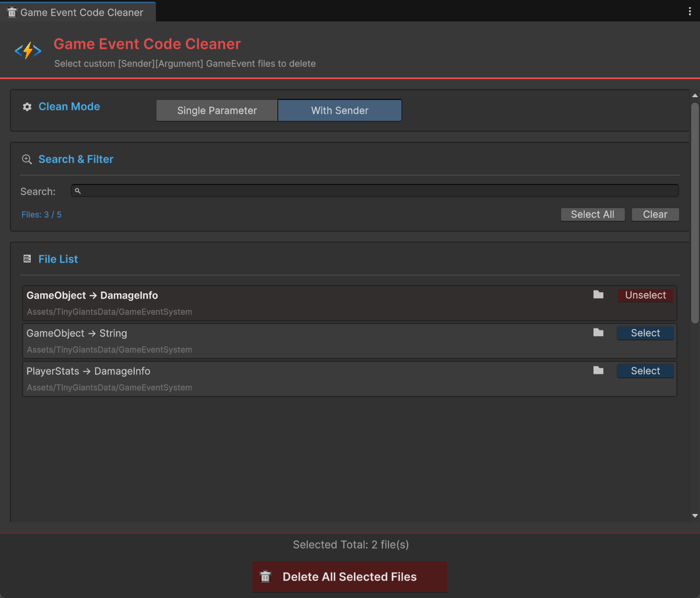
Task: Select the GameObject → String file
Action: 645,333
